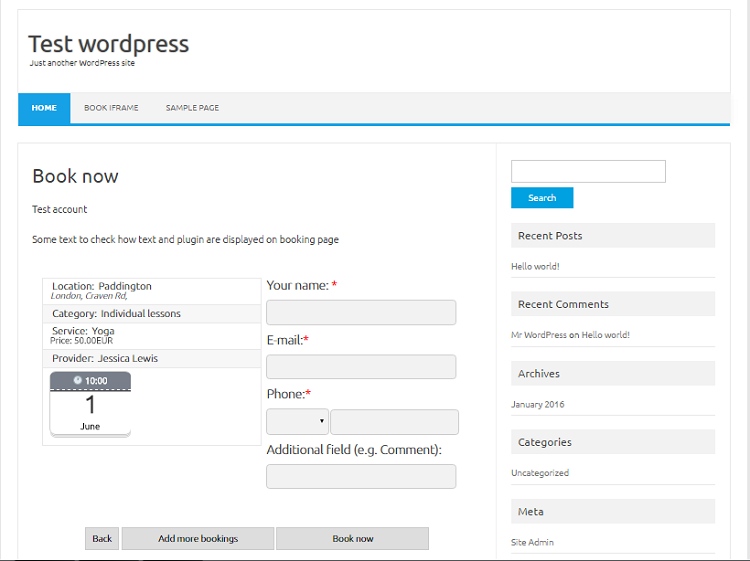Screen dimensions: 750x561
Task: Open the Sample Page menu item
Action: coord(192,108)
